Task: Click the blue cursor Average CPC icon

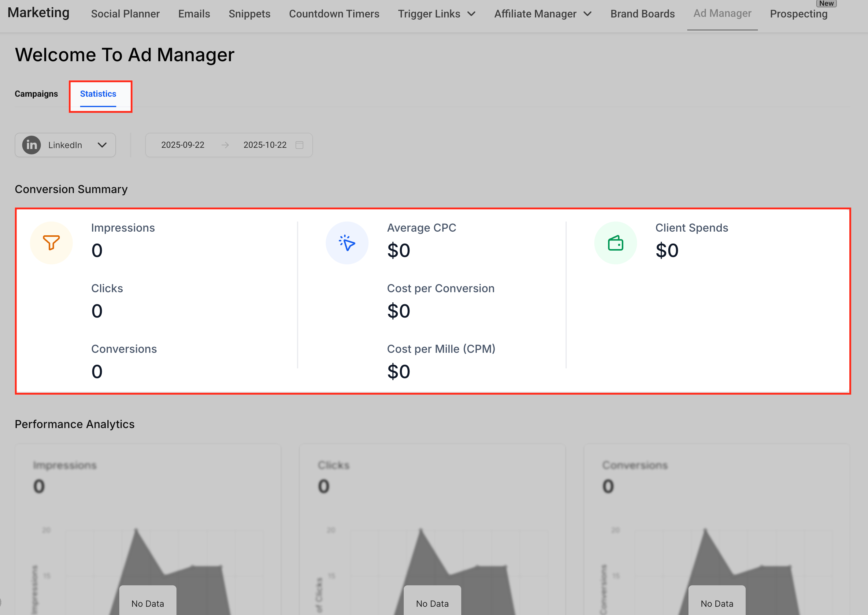Action: click(x=347, y=243)
